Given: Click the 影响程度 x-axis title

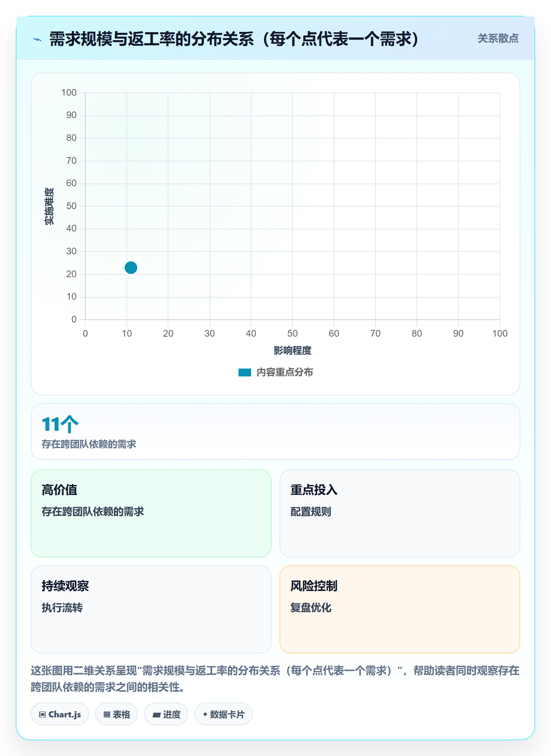Looking at the screenshot, I should point(292,350).
